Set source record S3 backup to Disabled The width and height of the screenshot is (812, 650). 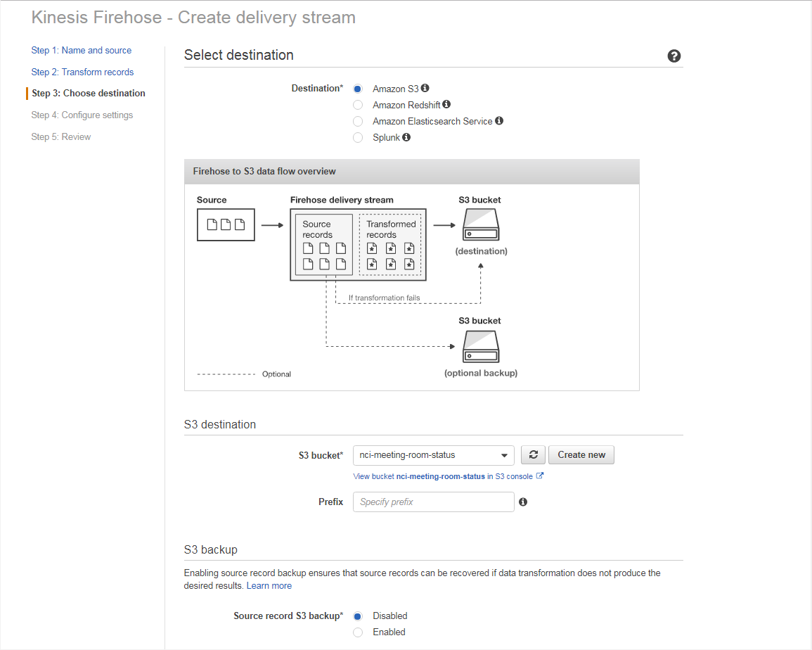358,616
